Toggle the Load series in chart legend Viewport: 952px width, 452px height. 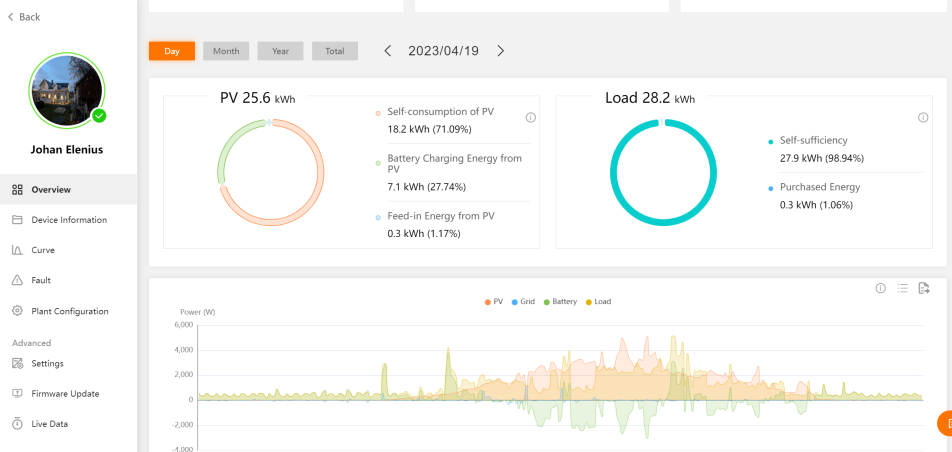pyautogui.click(x=598, y=301)
